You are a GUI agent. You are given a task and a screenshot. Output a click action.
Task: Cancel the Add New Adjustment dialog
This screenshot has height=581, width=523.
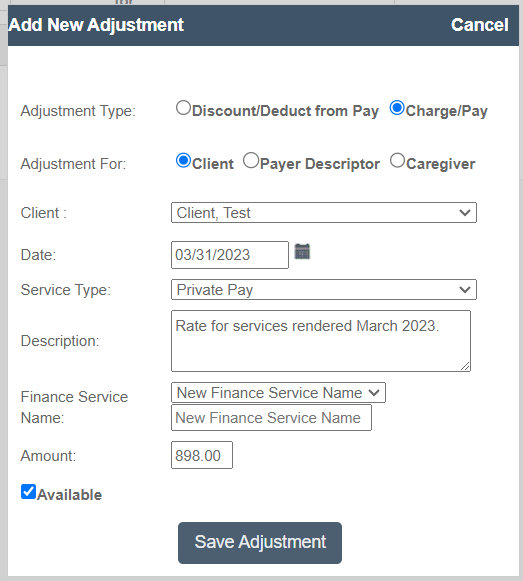(x=480, y=25)
